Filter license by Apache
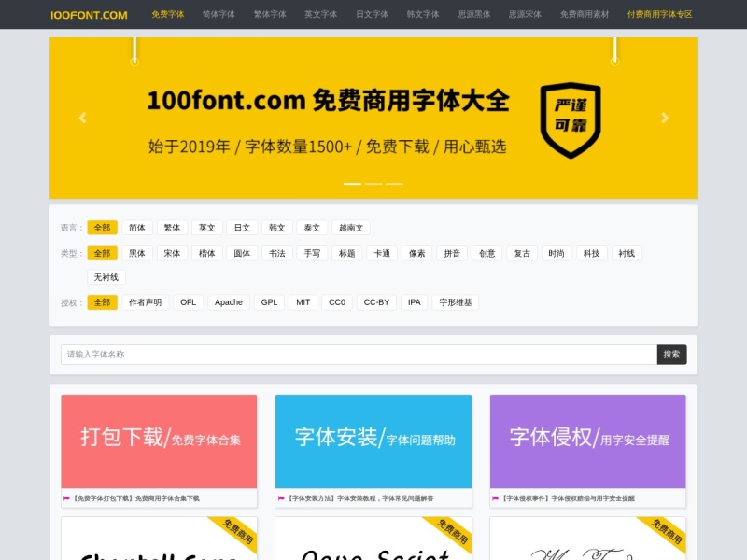Screen dimensions: 747x560 coord(229,302)
